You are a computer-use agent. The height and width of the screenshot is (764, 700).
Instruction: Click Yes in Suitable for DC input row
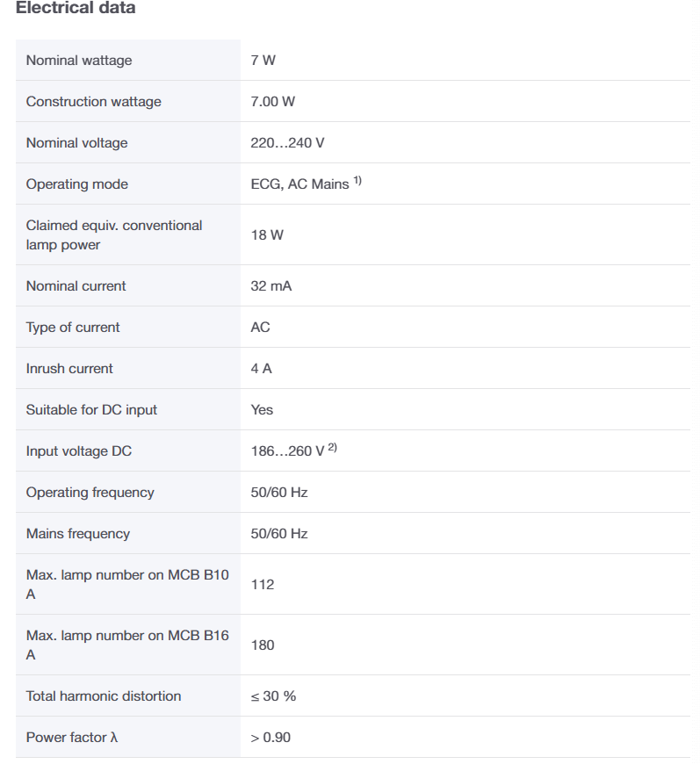click(262, 410)
